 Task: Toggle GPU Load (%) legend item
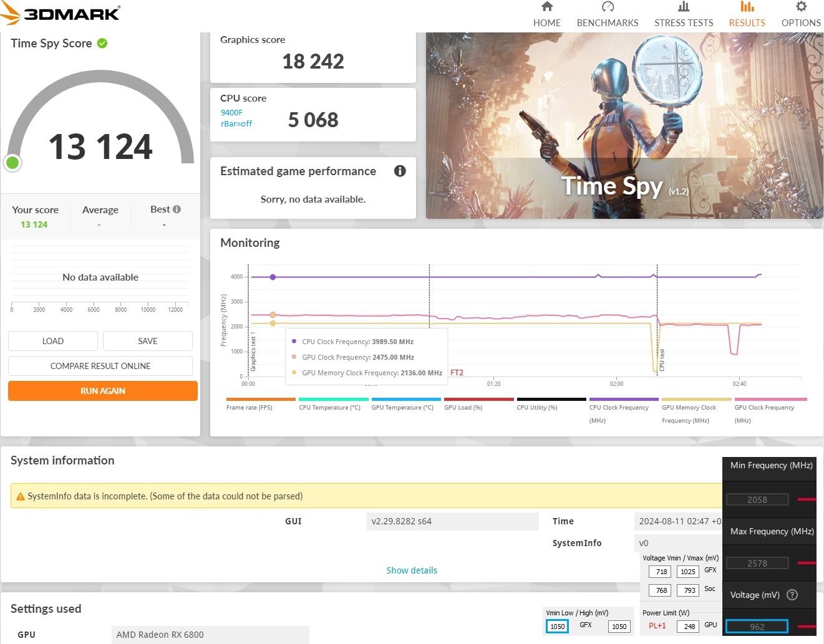(x=478, y=403)
